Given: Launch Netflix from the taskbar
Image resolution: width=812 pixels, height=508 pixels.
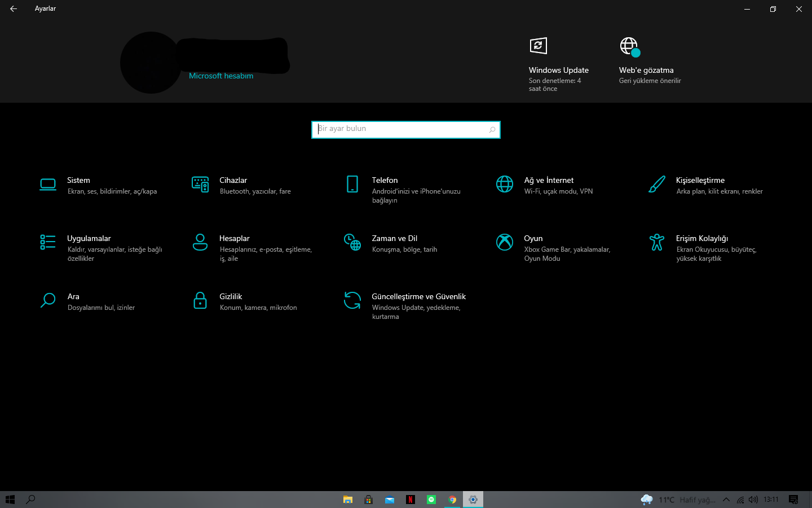Looking at the screenshot, I should click(411, 500).
